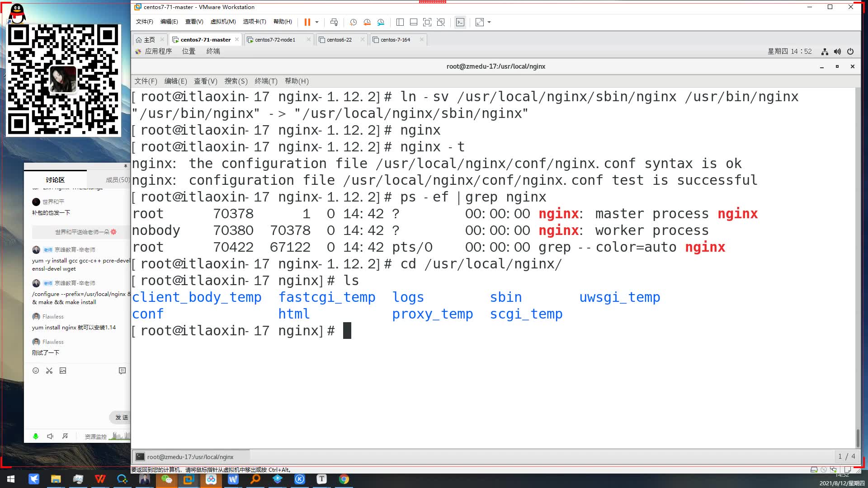Screen dimensions: 868x488
Task: Switch to Unity mode icon
Action: pos(441,22)
